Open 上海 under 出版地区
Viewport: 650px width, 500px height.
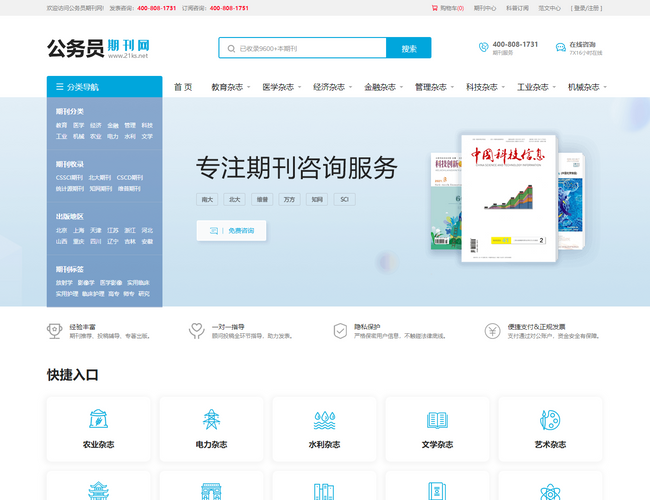(78, 230)
